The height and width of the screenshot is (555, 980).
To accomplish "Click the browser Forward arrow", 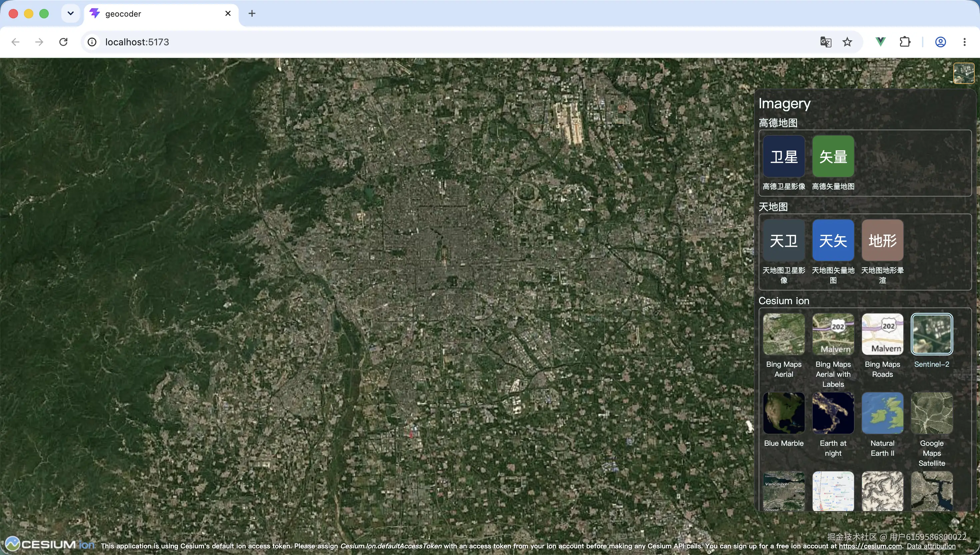I will 39,42.
